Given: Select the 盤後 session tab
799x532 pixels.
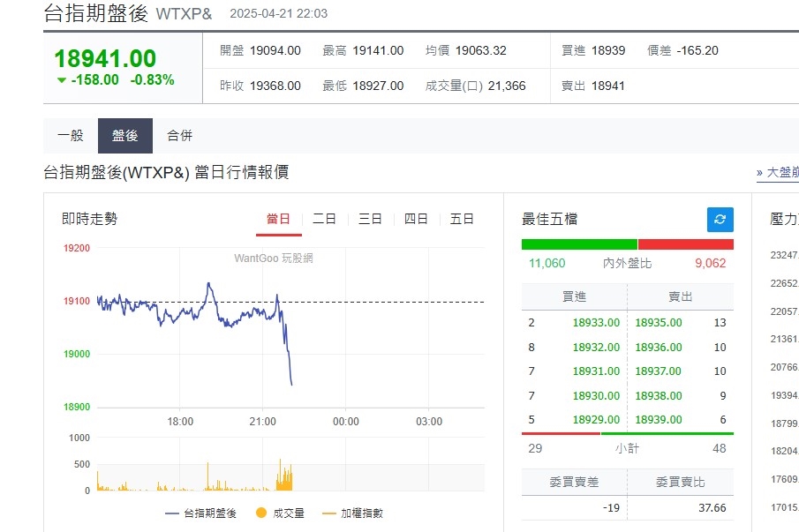Looking at the screenshot, I should [x=125, y=136].
